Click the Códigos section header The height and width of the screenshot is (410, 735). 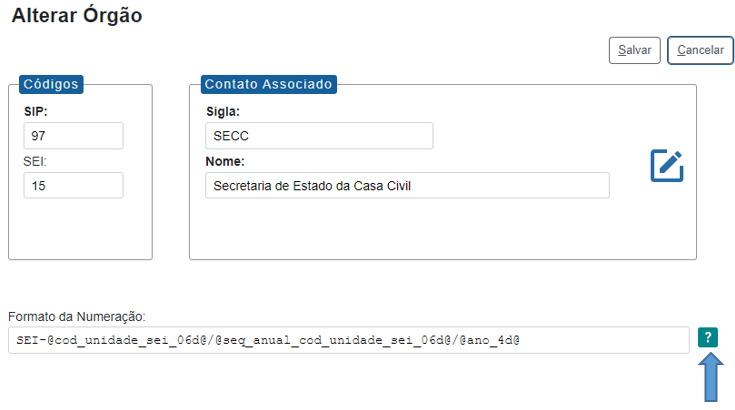[50, 84]
